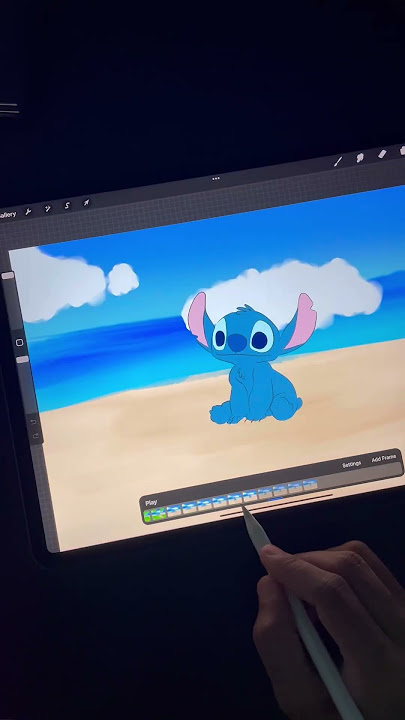Select the Smudge finger tool
Image resolution: width=405 pixels, height=720 pixels.
[360, 158]
